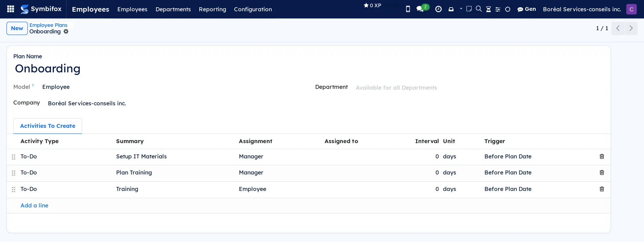Click the Interval column header
Image resolution: width=644 pixels, height=242 pixels.
click(427, 141)
